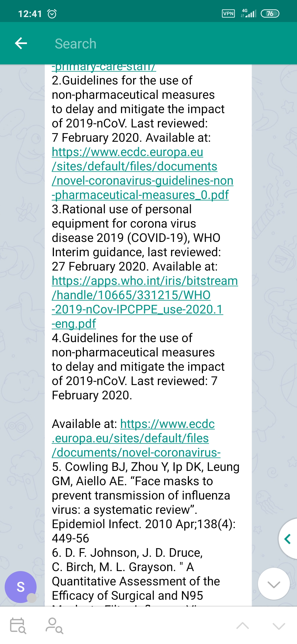Open the search by member icon
Viewport: 297px width, 644px height.
54,626
